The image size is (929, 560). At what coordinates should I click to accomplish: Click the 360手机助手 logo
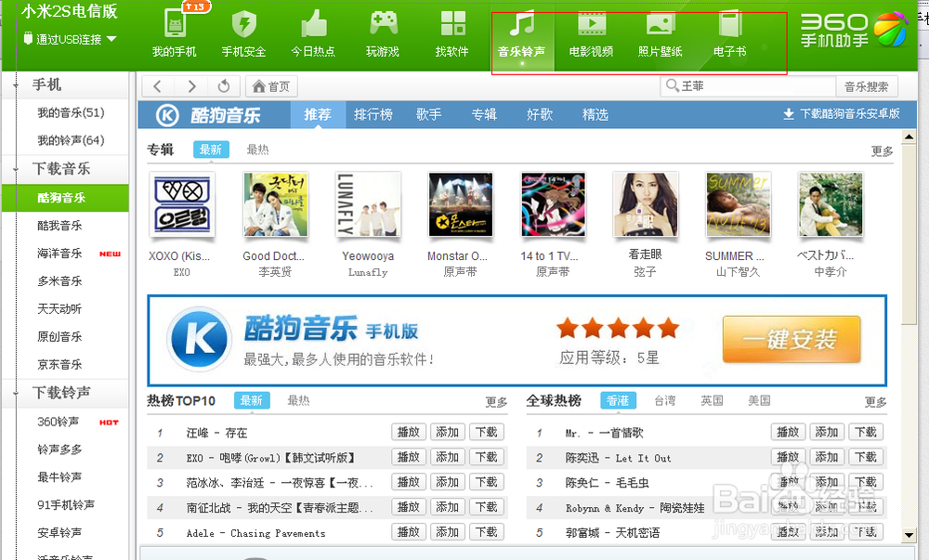click(854, 30)
